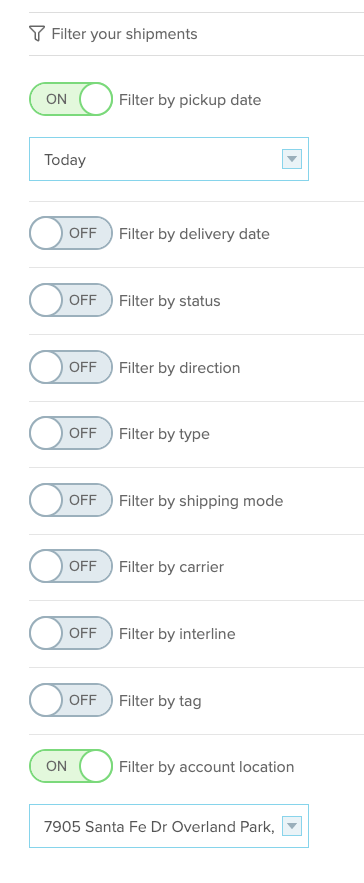Click the funnel filter icon
The height and width of the screenshot is (883, 364).
[37, 34]
